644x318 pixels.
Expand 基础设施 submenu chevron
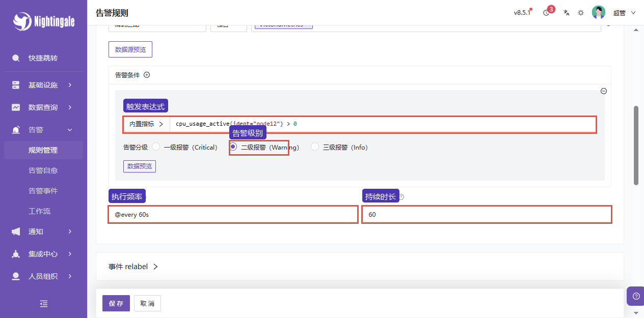click(70, 85)
